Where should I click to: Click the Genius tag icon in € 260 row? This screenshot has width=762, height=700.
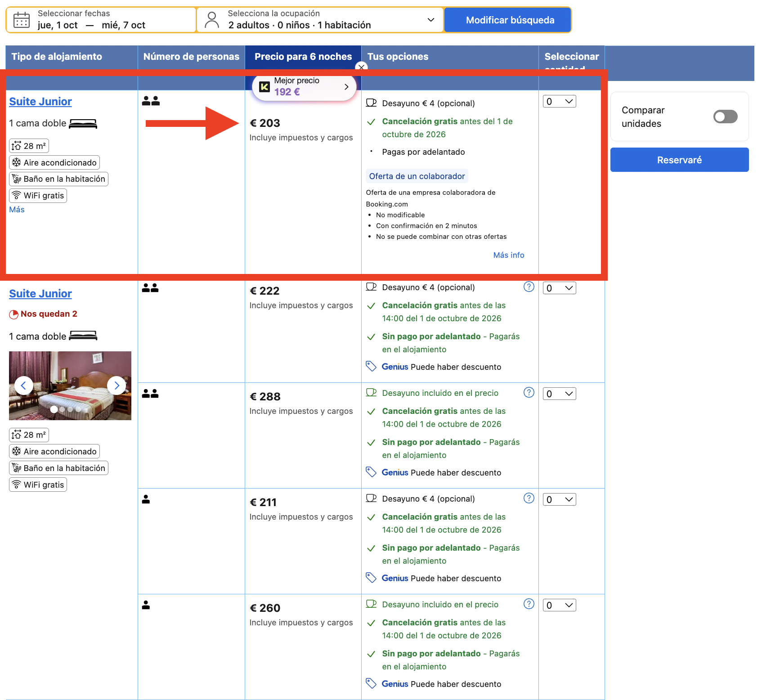[x=371, y=684]
